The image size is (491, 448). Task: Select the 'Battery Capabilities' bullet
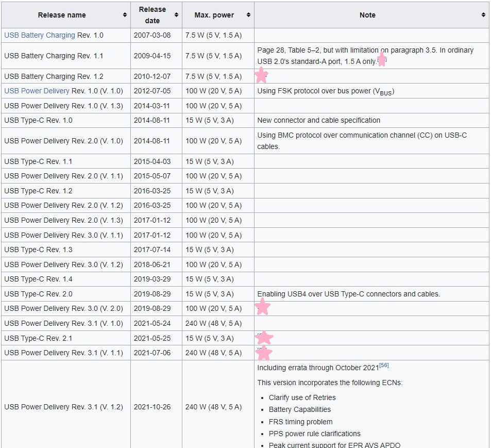click(x=300, y=409)
